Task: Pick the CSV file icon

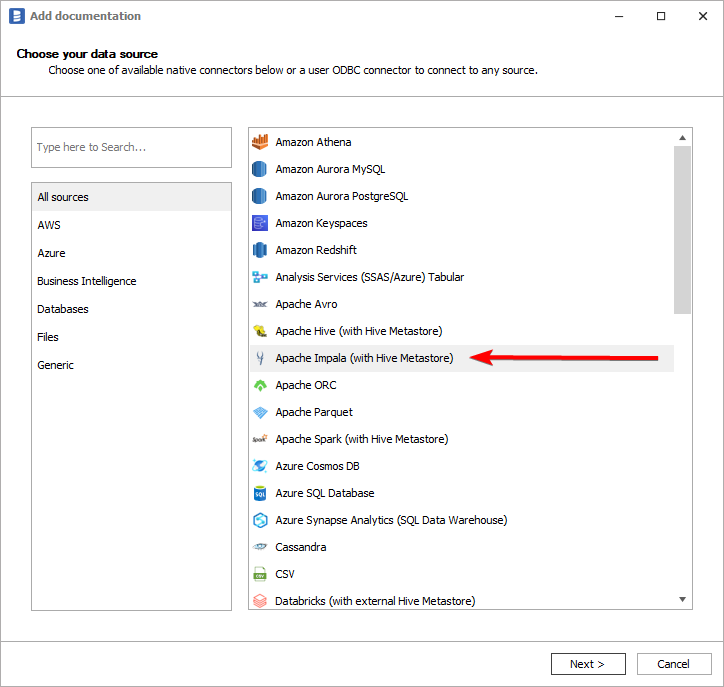Action: click(x=260, y=574)
